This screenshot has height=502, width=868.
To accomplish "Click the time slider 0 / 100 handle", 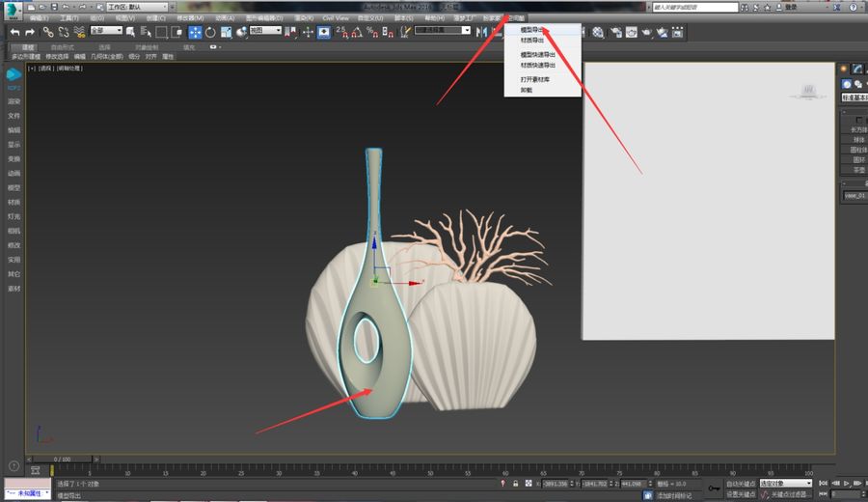I will click(62, 460).
